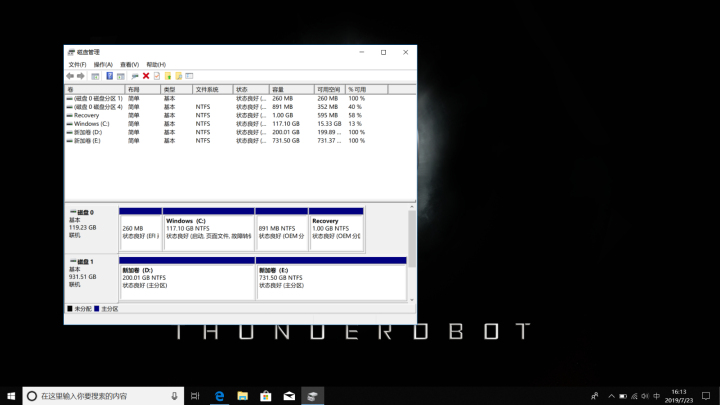
Task: Click the connect/rescan disk toolbar icon
Action: click(135, 76)
